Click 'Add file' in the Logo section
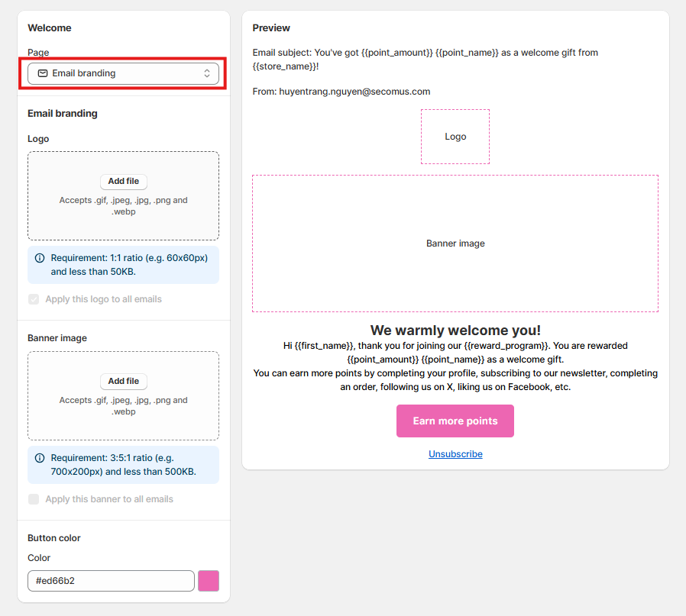Viewport: 686px width, 616px height. [x=123, y=182]
